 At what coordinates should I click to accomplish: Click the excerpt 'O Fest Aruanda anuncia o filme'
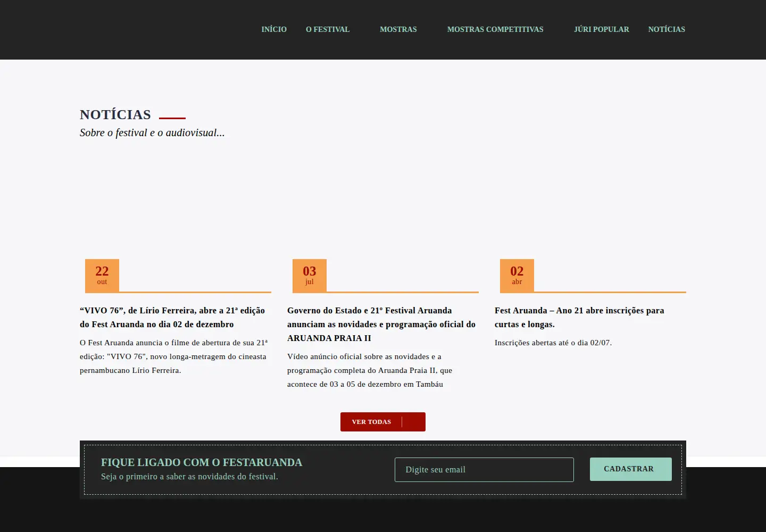pos(173,356)
